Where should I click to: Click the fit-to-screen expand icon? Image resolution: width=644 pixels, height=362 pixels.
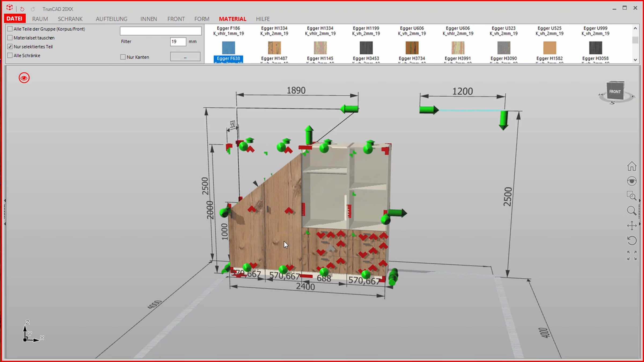coord(632,255)
